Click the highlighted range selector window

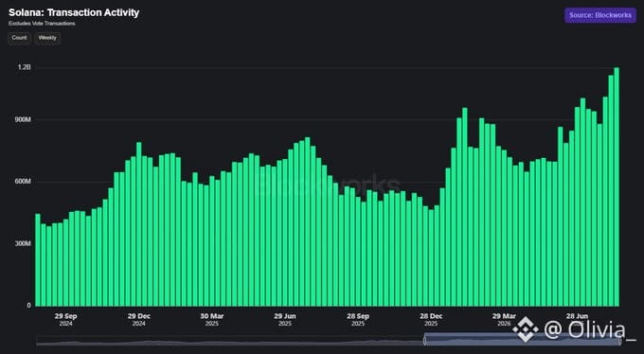pos(522,340)
